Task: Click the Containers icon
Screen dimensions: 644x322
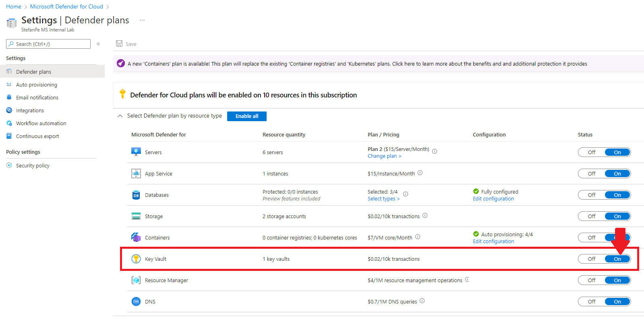Action: pos(136,237)
